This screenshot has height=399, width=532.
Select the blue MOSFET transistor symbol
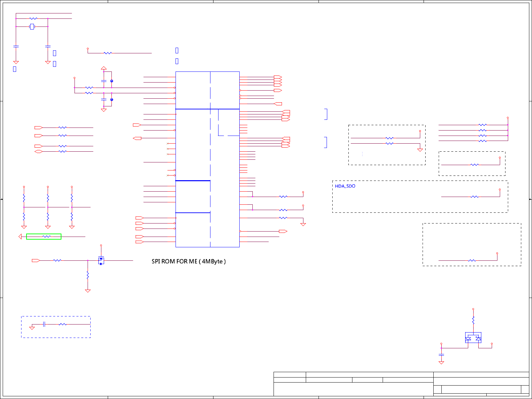[x=101, y=260]
